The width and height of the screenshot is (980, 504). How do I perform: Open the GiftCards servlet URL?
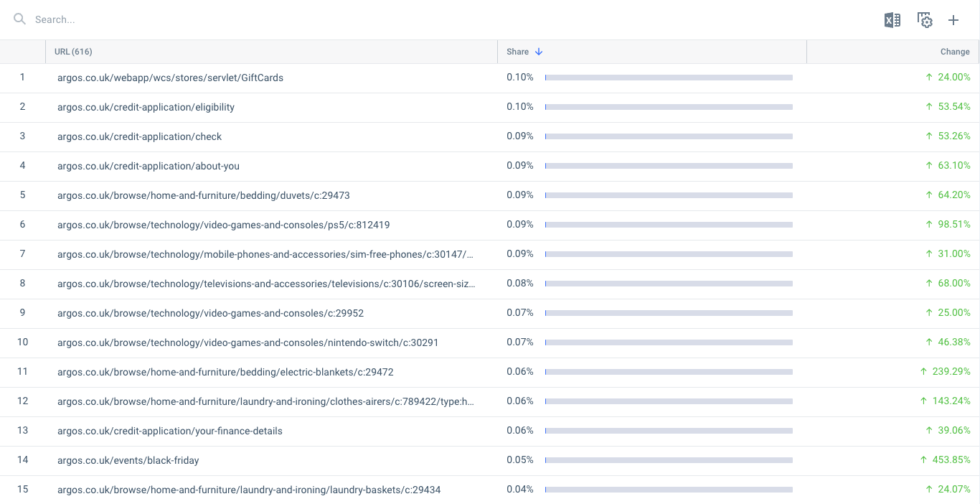tap(170, 78)
